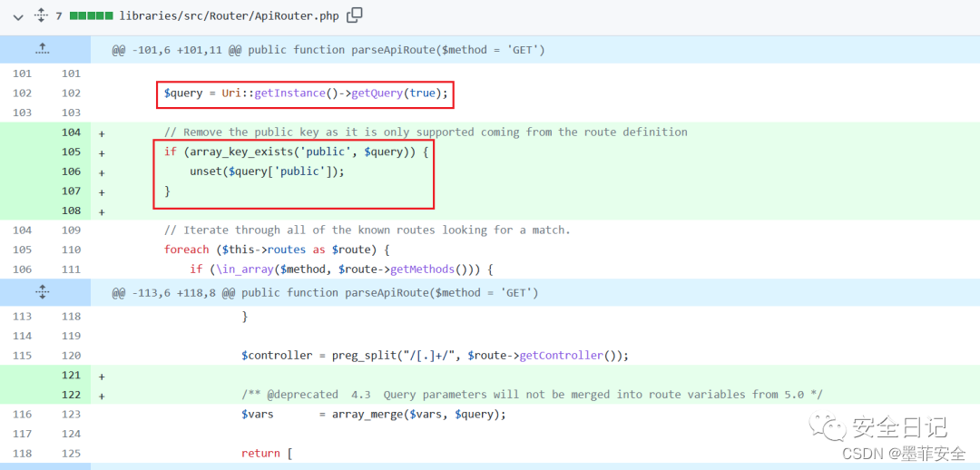Click new line number 104
980x470 pixels.
pos(72,132)
